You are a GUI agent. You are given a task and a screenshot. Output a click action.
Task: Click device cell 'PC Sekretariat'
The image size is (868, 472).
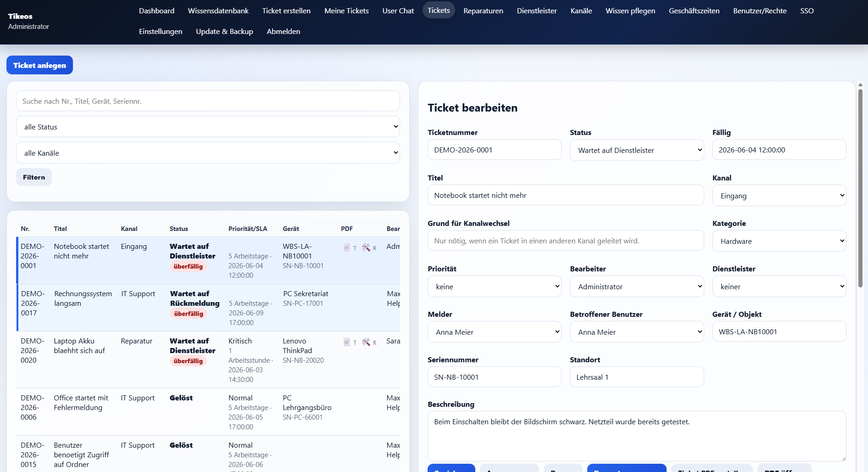306,294
